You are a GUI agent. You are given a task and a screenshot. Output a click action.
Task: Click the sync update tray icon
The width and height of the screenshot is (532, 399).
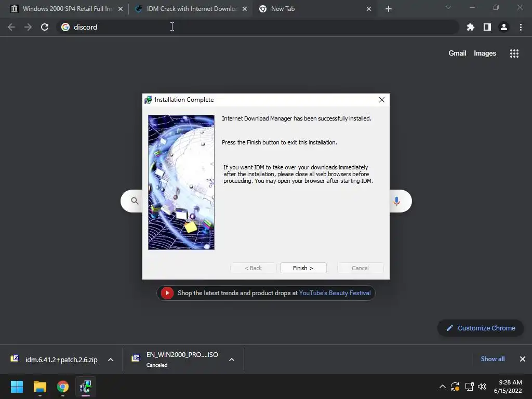[x=455, y=387]
